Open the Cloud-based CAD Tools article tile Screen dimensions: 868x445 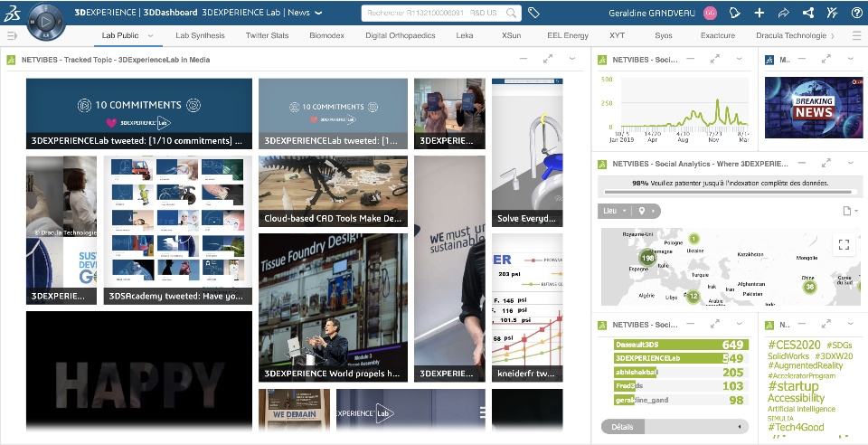click(x=333, y=191)
